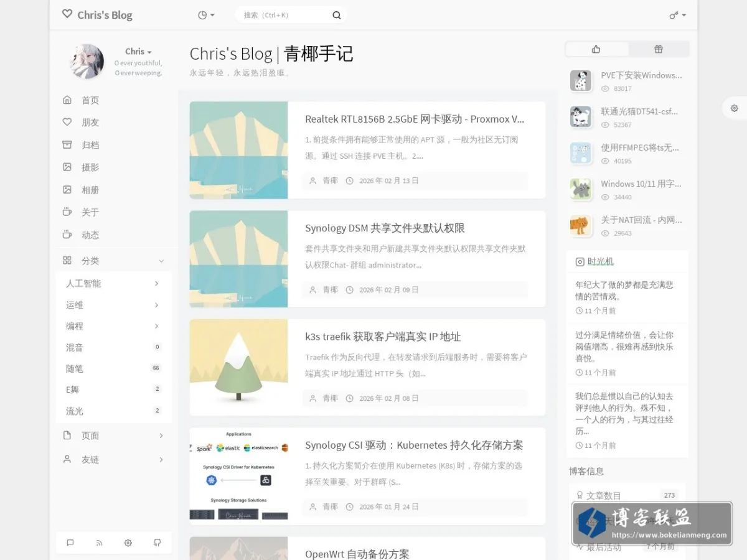Click the Synology CSI driver diagram thumbnail

pyautogui.click(x=238, y=476)
